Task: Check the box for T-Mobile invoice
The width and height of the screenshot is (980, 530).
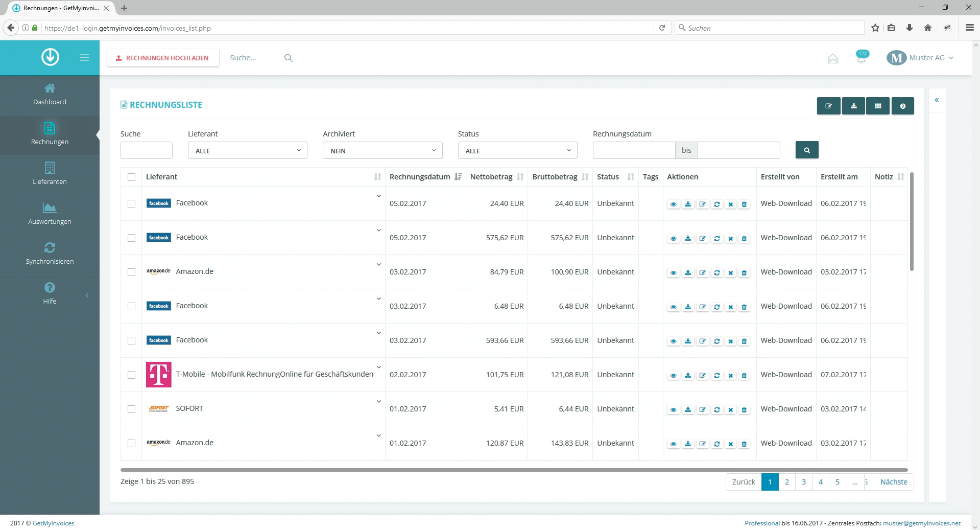Action: coord(131,375)
